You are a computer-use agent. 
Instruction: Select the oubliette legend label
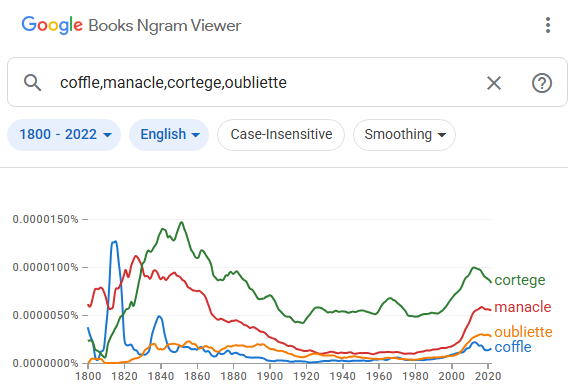tap(523, 332)
